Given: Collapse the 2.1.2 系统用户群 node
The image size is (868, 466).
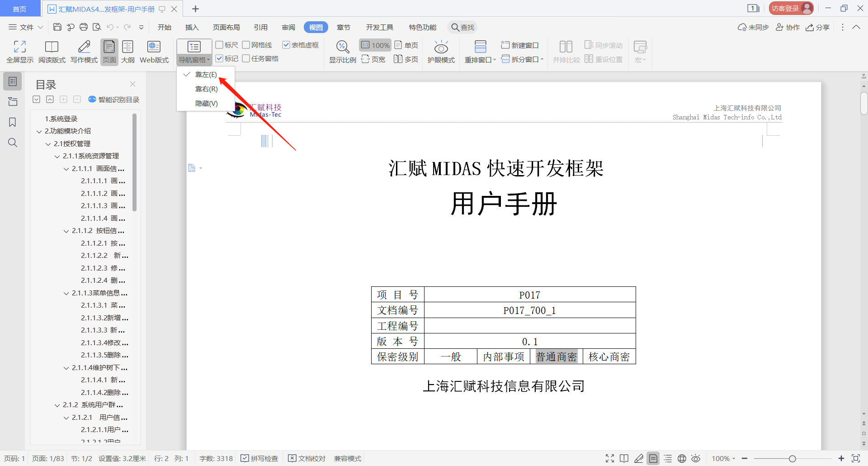Looking at the screenshot, I should 57,405.
